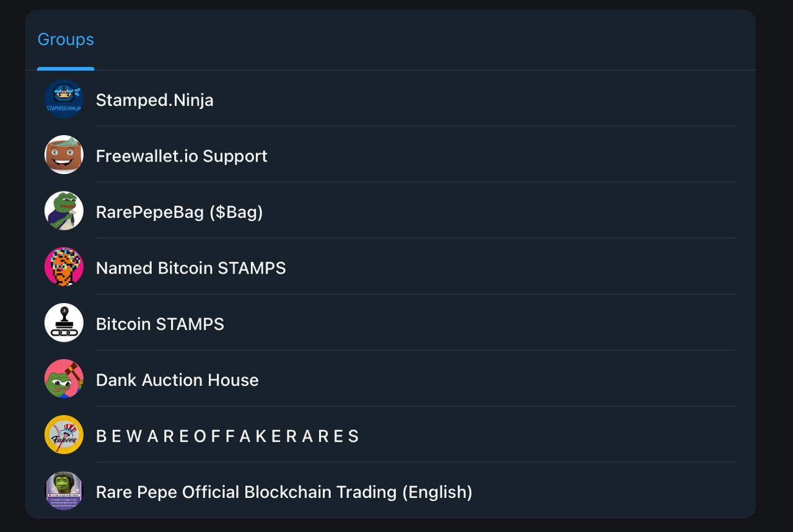Image resolution: width=793 pixels, height=532 pixels.
Task: Click the ($Bag) ticker text
Action: click(236, 212)
